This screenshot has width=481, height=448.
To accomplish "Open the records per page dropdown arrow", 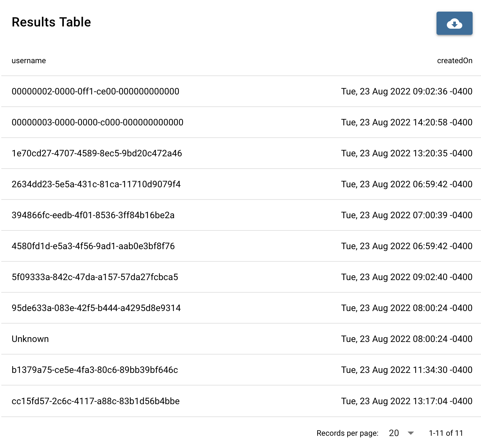I will point(411,433).
